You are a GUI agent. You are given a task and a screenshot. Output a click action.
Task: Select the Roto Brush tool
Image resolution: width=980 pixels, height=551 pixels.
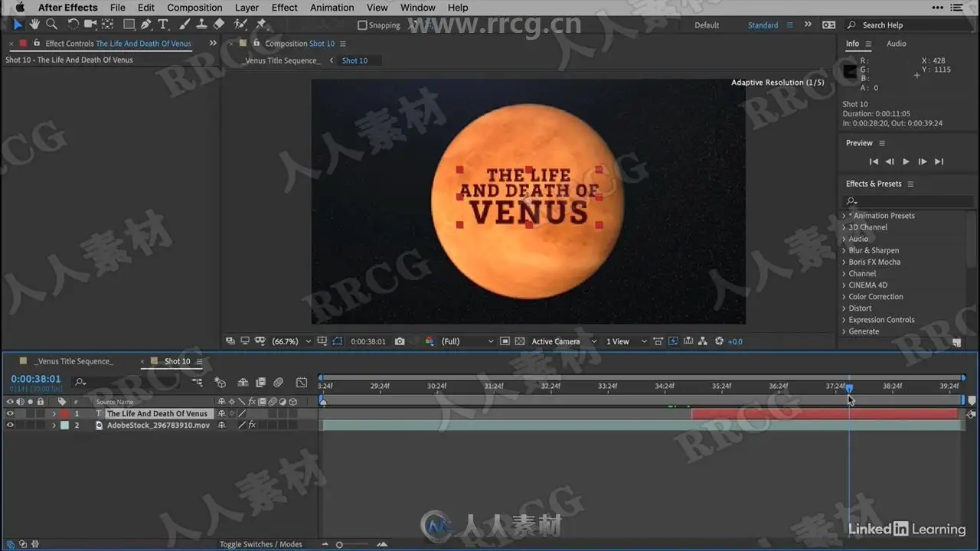[x=240, y=25]
